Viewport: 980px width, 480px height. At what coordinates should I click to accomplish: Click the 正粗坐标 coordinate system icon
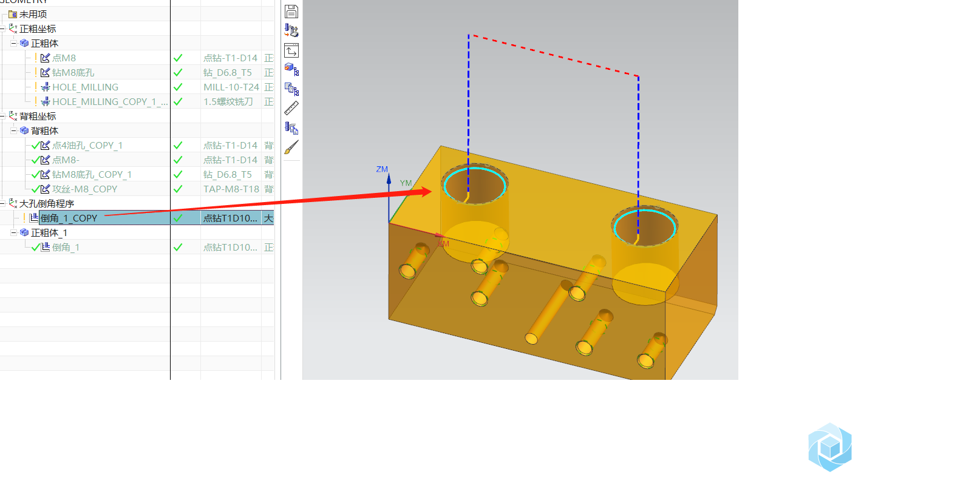tap(13, 29)
